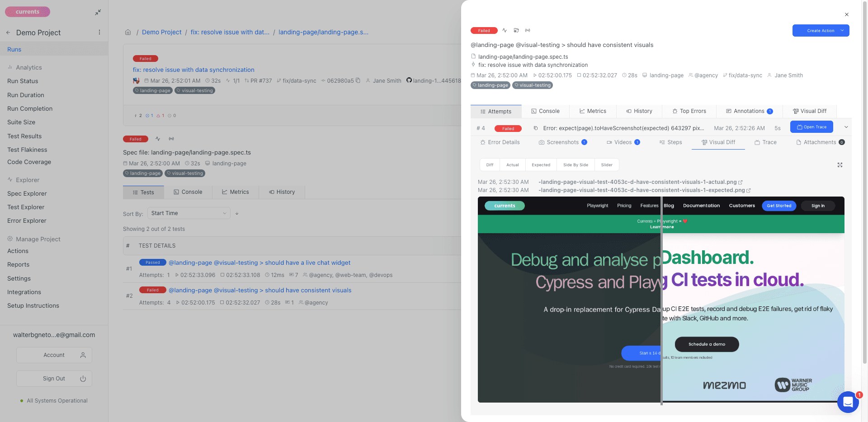Select the Diff view mode
868x422 pixels.
point(490,165)
